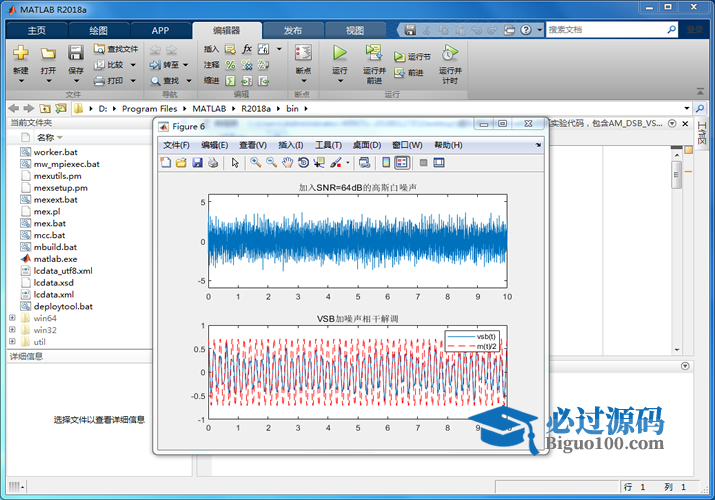Click the fx insert function icon
Screen dimensions: 715x500
247,49
